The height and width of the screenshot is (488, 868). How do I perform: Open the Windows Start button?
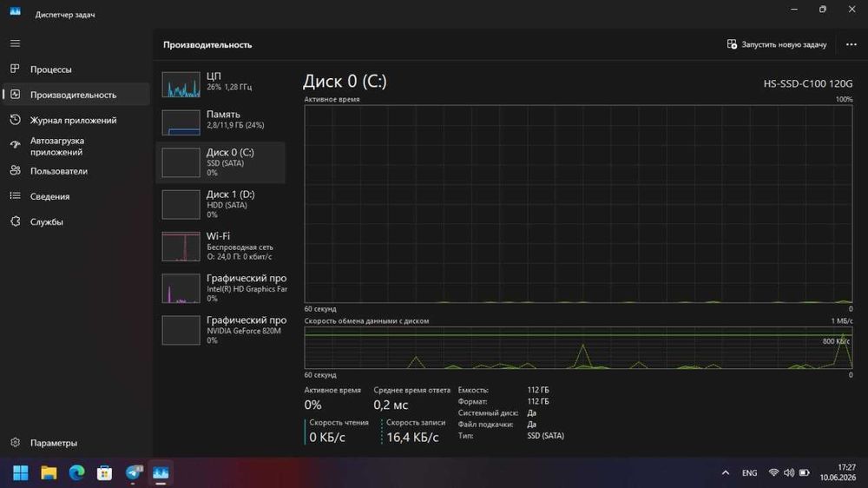click(21, 472)
